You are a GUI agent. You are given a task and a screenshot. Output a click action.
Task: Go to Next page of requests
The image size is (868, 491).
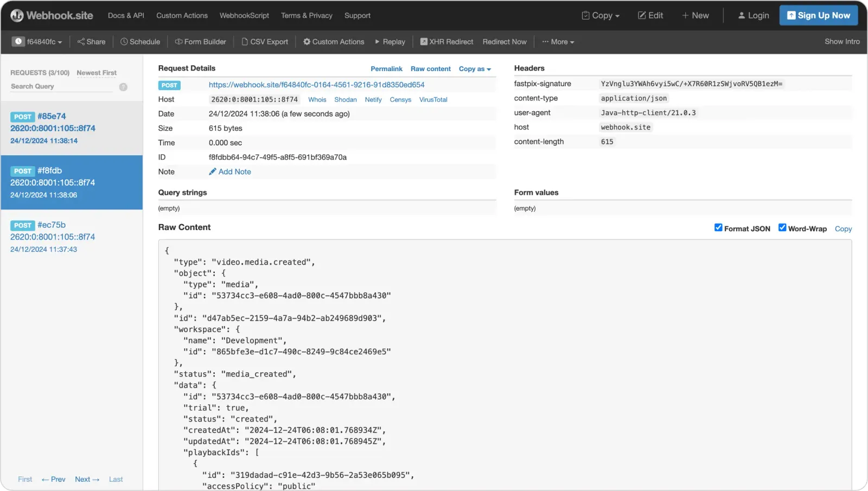pyautogui.click(x=87, y=480)
